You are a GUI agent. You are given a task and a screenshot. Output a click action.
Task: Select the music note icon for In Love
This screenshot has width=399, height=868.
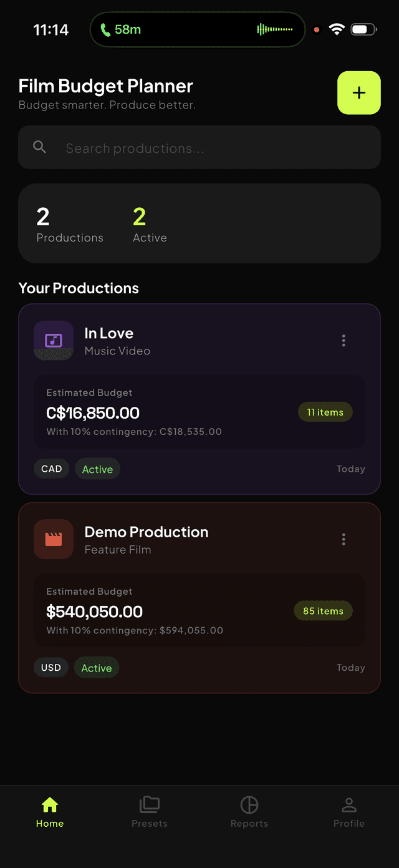53,341
